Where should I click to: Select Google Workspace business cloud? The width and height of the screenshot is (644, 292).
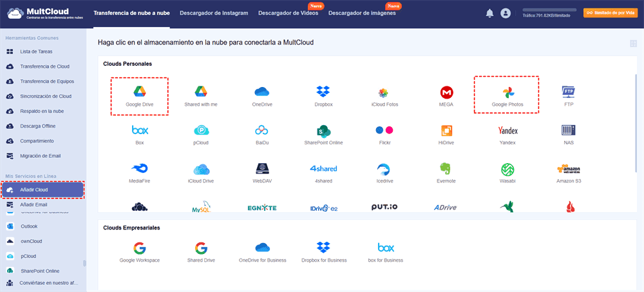point(140,248)
